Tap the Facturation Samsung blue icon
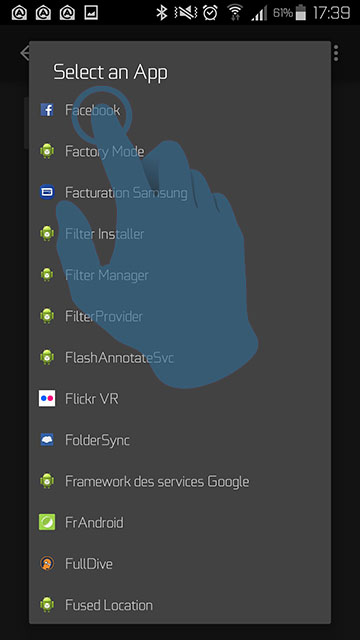This screenshot has height=640, width=360. point(47,192)
